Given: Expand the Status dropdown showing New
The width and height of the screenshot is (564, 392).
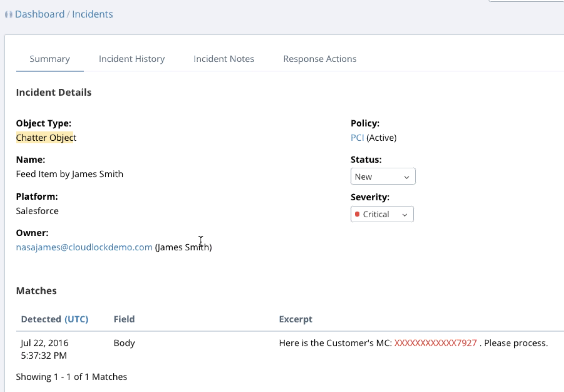Looking at the screenshot, I should pyautogui.click(x=383, y=176).
